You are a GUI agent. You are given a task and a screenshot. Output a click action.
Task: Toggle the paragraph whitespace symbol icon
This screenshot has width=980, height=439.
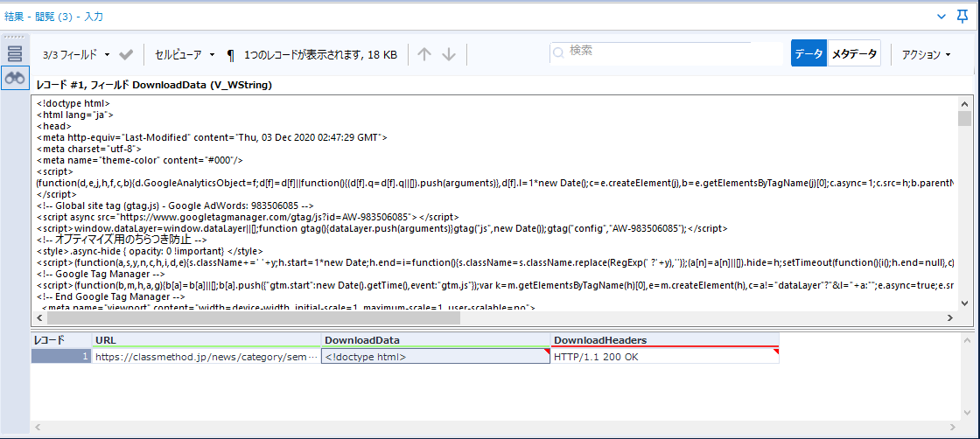click(x=231, y=55)
